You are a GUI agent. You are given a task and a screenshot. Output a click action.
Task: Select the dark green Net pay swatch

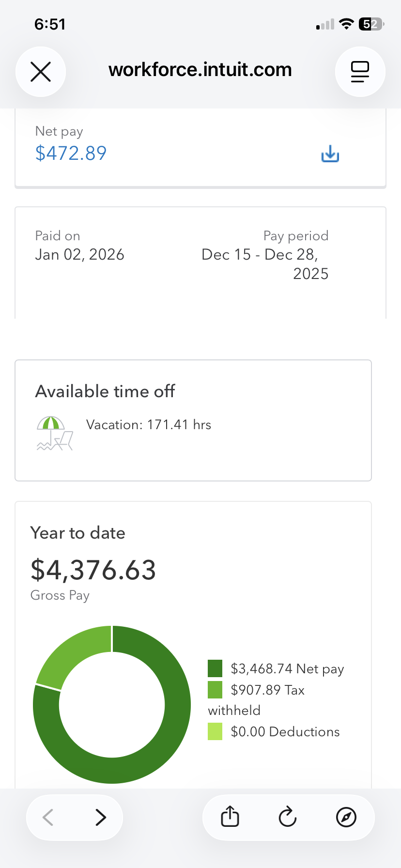coord(215,668)
